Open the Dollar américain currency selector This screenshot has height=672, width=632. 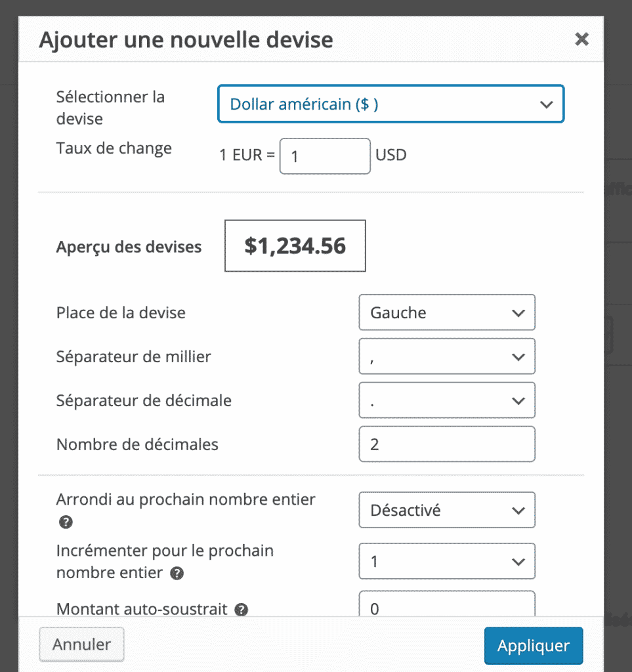click(x=390, y=104)
